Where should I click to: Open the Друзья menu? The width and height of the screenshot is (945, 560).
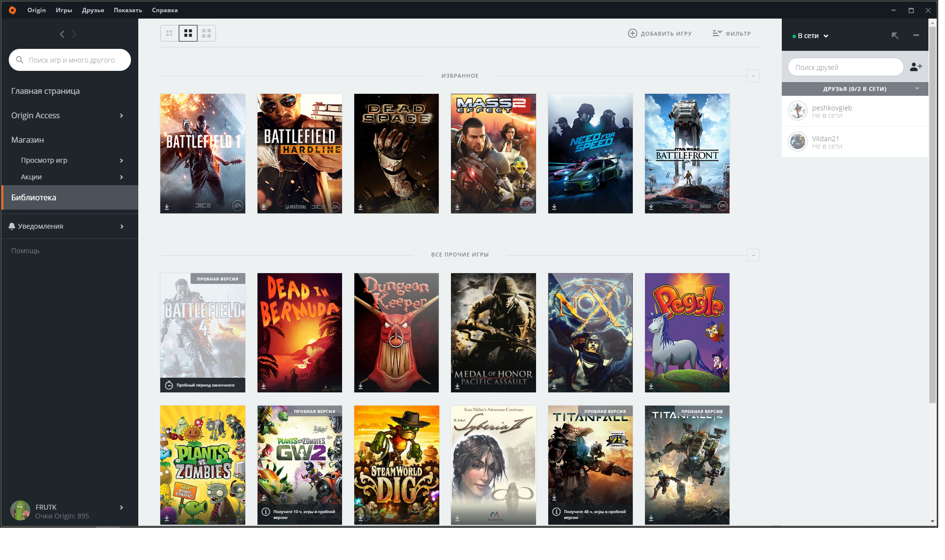(93, 10)
